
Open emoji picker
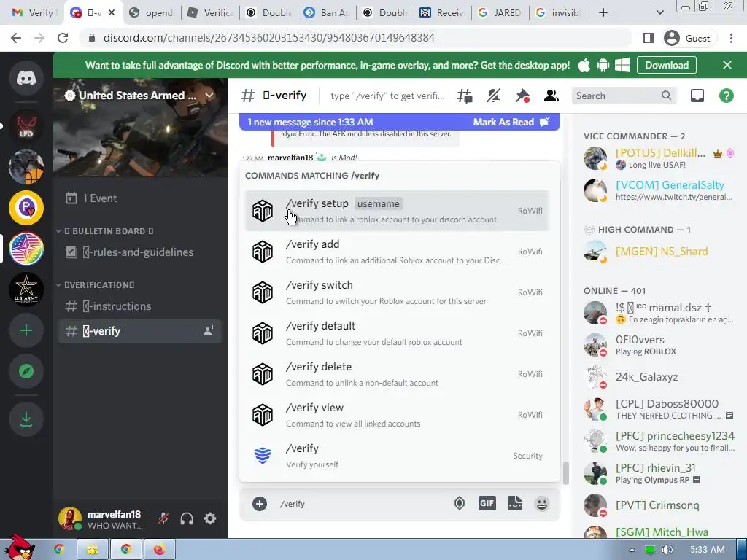[x=542, y=503]
